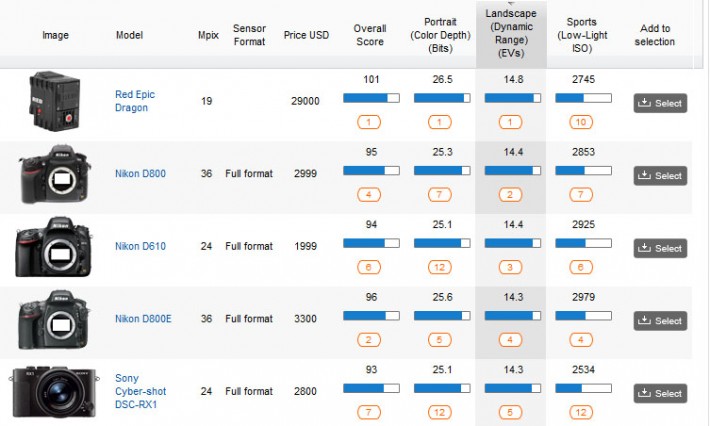
Task: Open the Nikon D610 model link
Action: [140, 246]
